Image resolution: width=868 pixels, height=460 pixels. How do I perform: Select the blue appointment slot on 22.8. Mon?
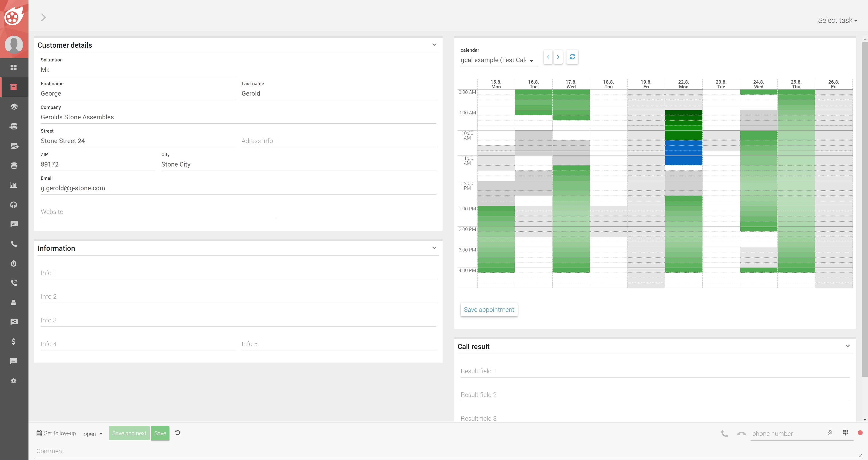tap(683, 153)
